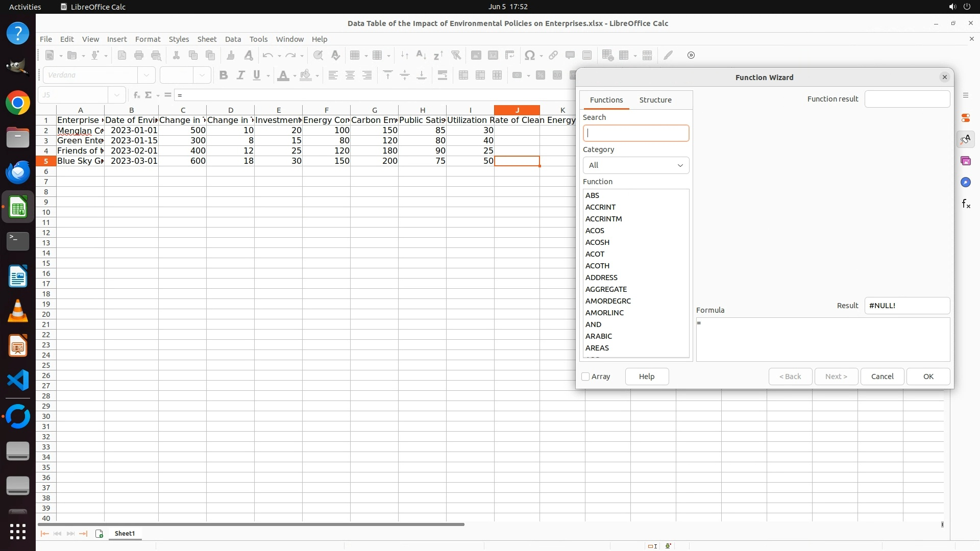The height and width of the screenshot is (551, 980).
Task: Click the Insert Special Character omega icon
Action: tap(530, 56)
